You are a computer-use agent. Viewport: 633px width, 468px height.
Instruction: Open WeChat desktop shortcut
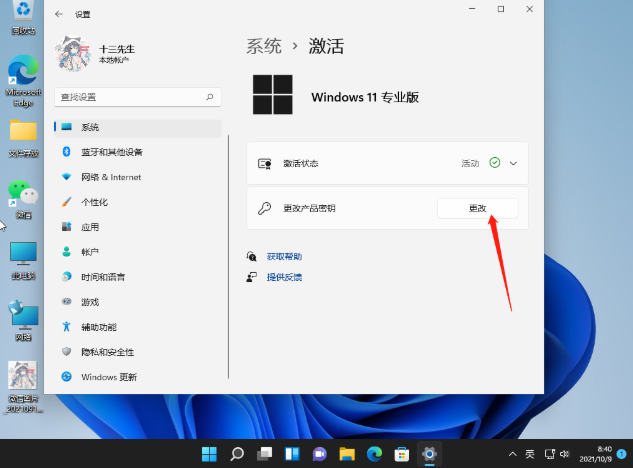click(x=22, y=194)
